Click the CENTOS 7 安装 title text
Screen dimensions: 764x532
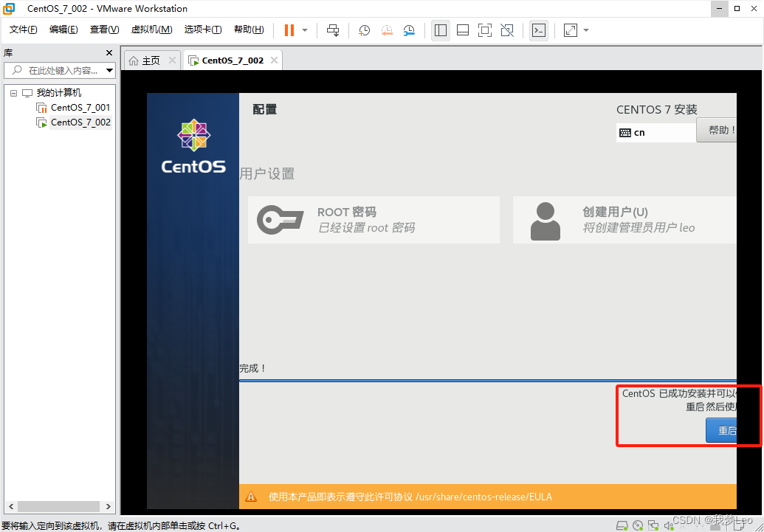click(x=657, y=110)
